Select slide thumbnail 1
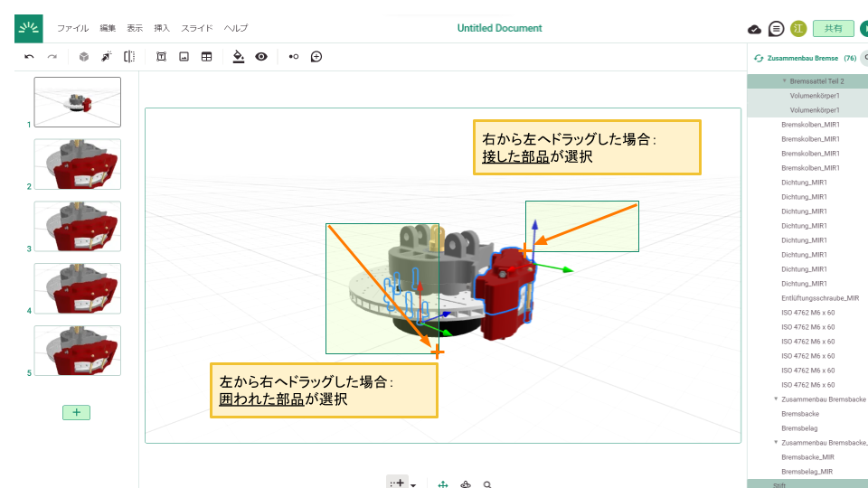 click(78, 102)
